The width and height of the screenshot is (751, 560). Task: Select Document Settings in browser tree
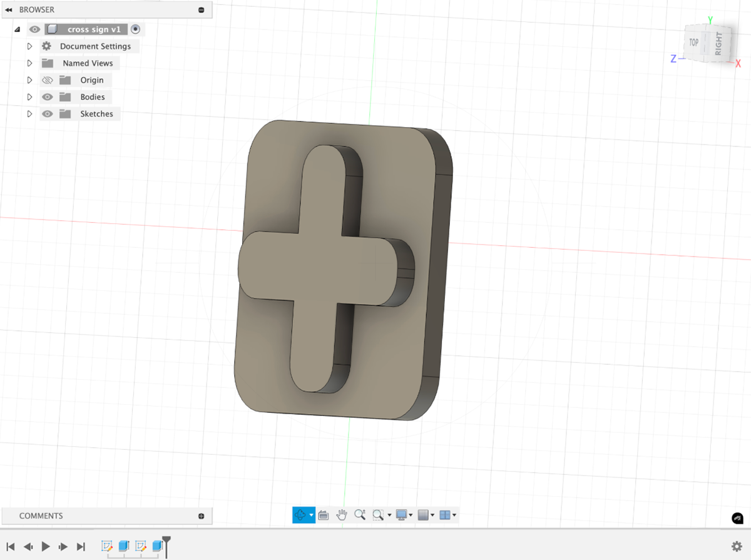96,46
